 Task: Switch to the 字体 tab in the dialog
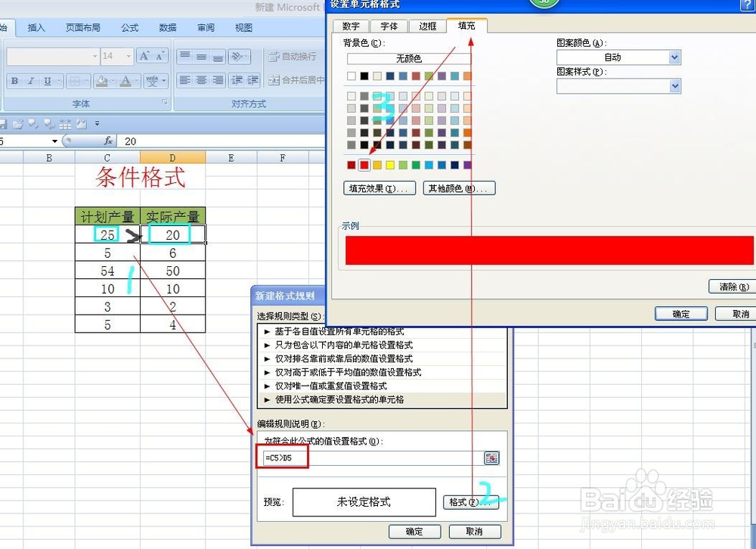click(389, 26)
